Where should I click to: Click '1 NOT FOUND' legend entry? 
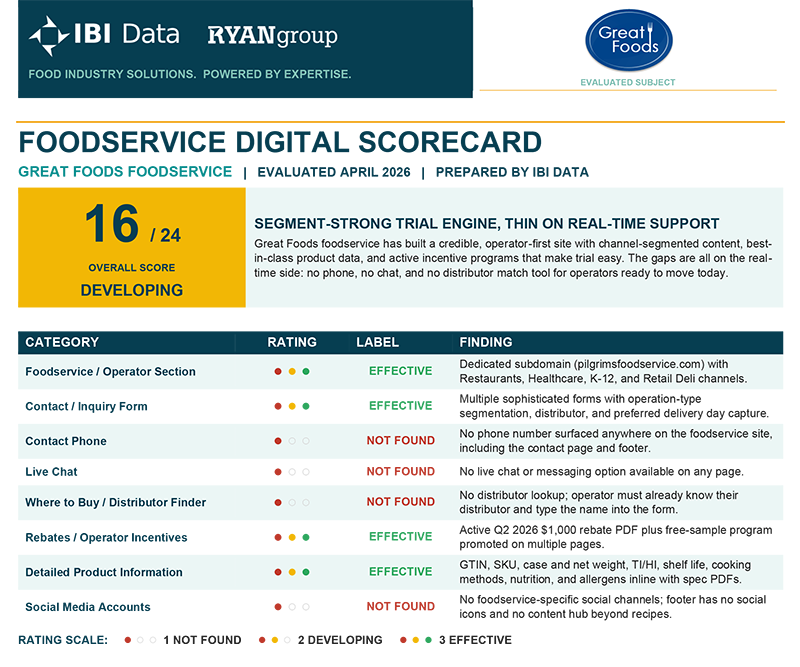(x=202, y=640)
